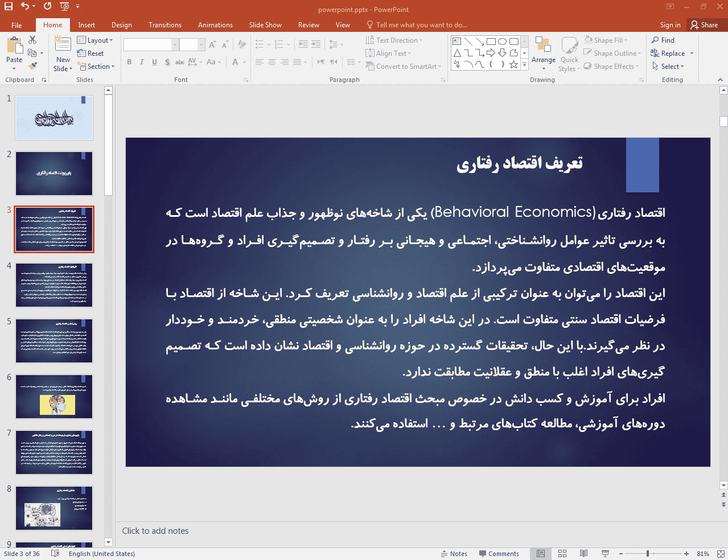
Task: Open Reading View from status bar
Action: tap(583, 554)
